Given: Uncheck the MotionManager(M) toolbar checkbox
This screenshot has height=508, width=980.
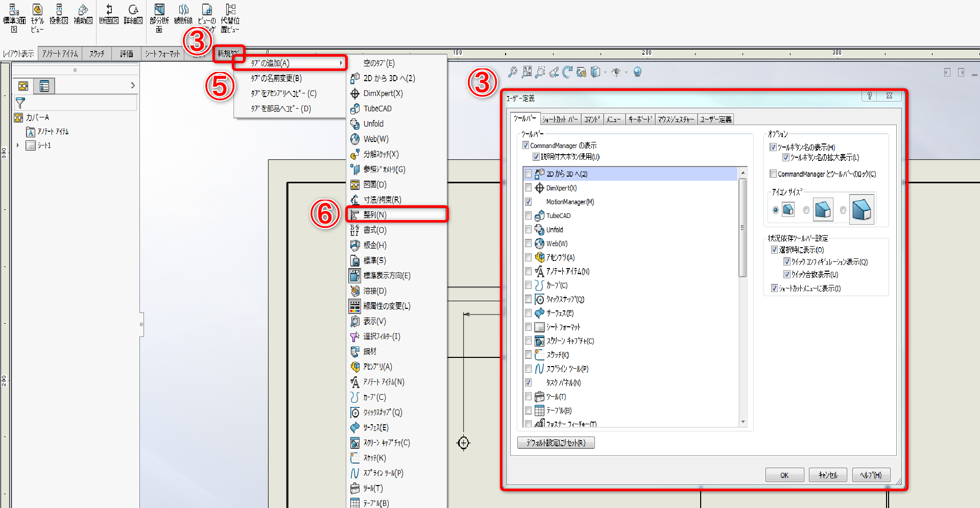Looking at the screenshot, I should click(x=529, y=202).
